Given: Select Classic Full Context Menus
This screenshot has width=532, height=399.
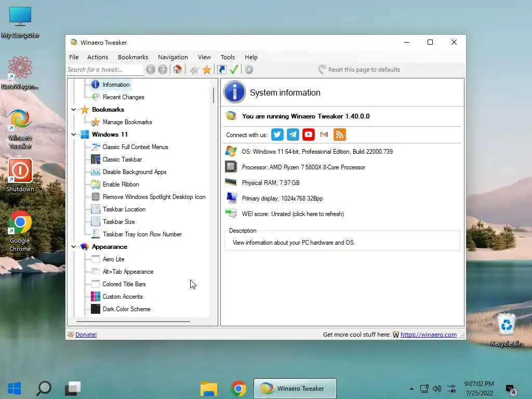Looking at the screenshot, I should (x=135, y=147).
